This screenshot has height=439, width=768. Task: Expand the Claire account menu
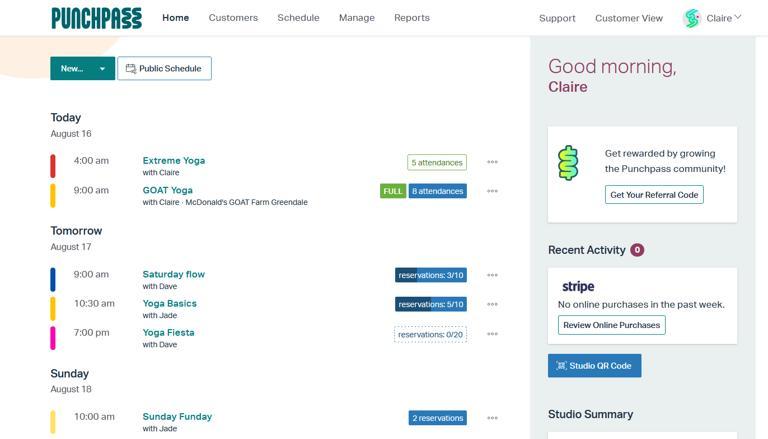(x=724, y=18)
